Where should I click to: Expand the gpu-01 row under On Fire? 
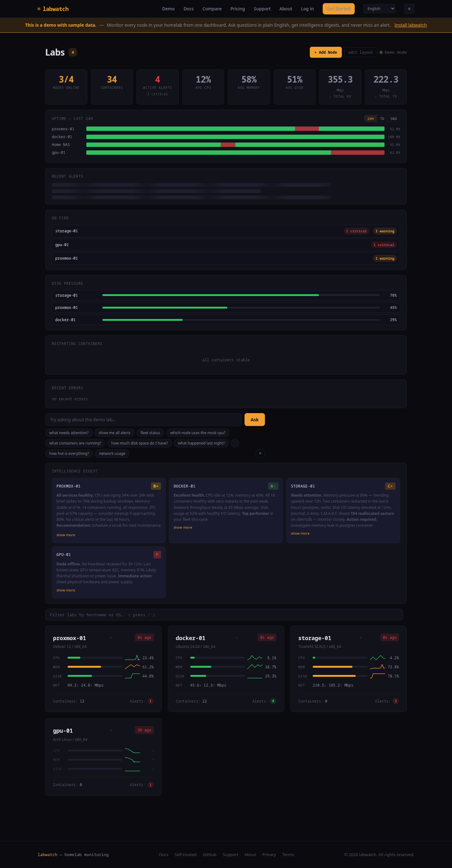(226, 245)
